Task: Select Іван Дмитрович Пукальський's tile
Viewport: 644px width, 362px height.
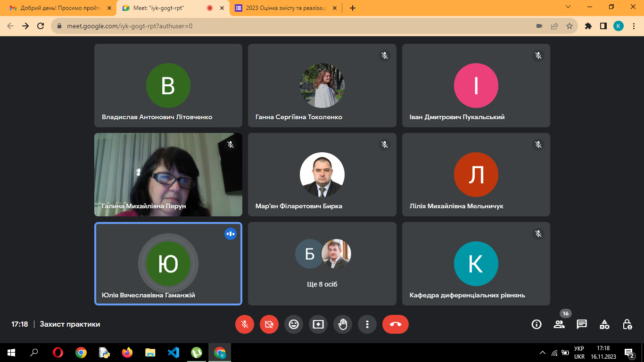Action: [476, 85]
